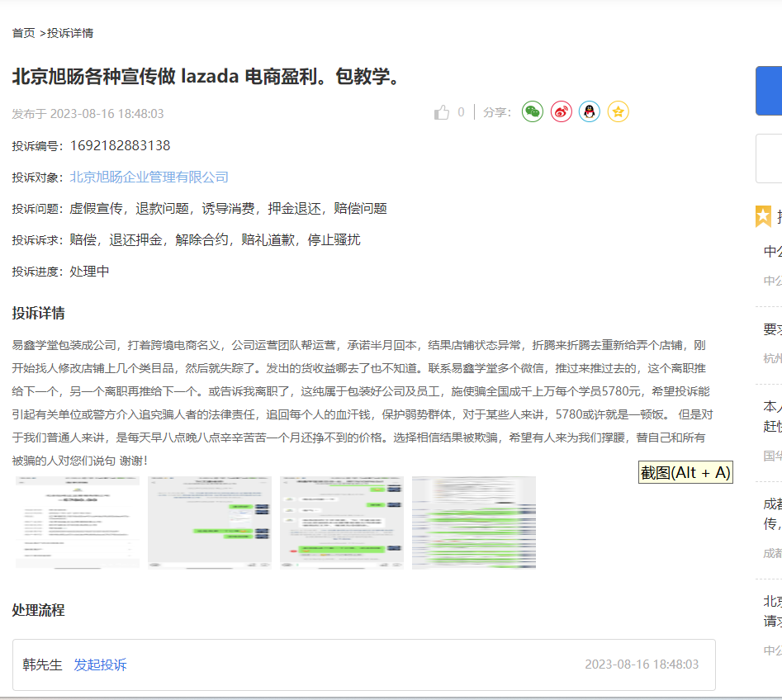
Task: Click the yellow star icon in sidebar
Action: pos(764,216)
